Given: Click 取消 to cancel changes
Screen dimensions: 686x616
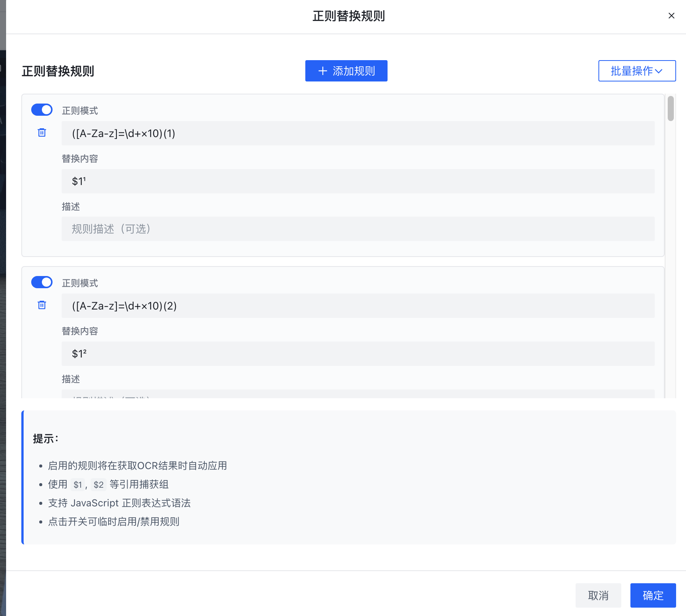Looking at the screenshot, I should click(x=598, y=595).
